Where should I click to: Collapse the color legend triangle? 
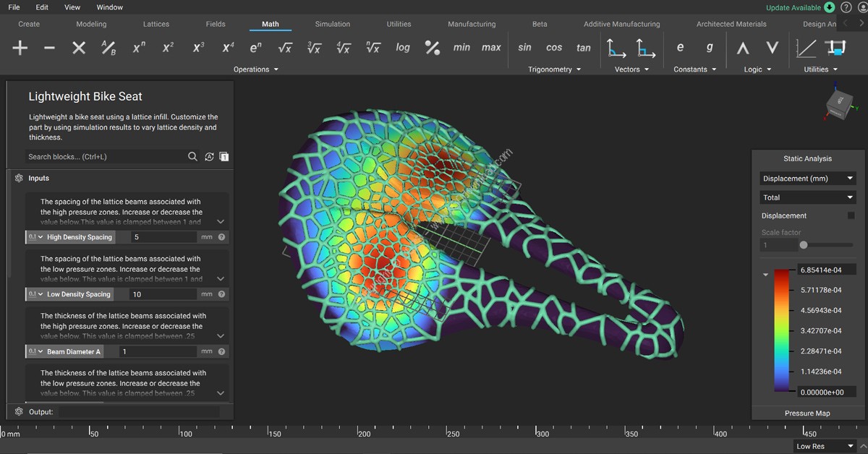pyautogui.click(x=766, y=275)
